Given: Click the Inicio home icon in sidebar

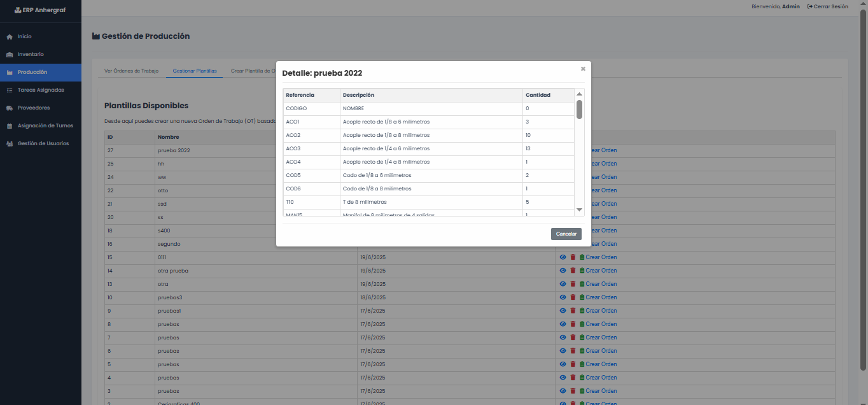Looking at the screenshot, I should click(x=10, y=37).
